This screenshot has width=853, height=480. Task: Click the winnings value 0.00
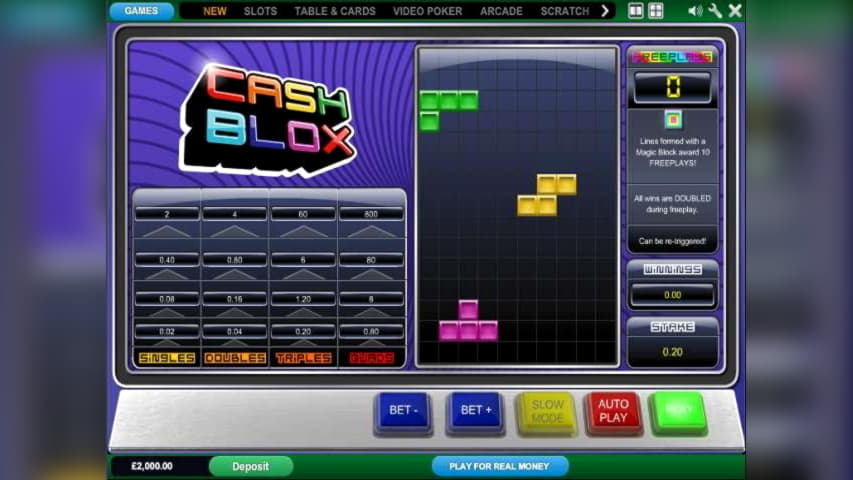point(673,295)
